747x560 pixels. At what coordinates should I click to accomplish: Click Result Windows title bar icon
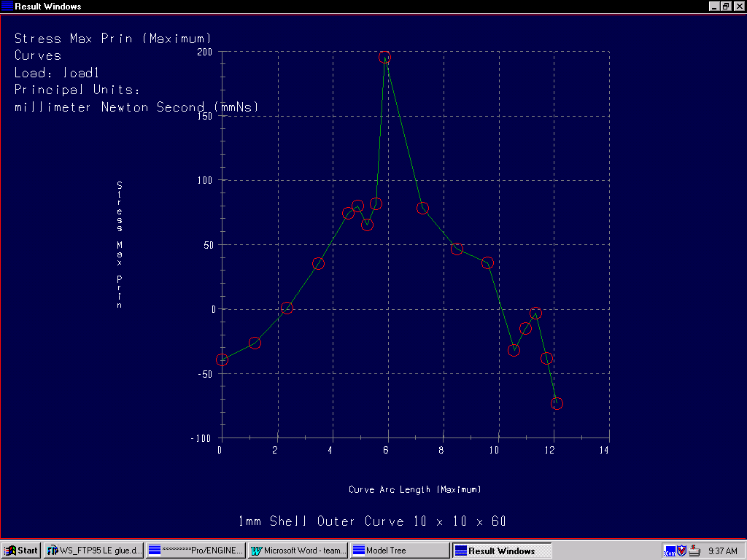click(x=7, y=7)
